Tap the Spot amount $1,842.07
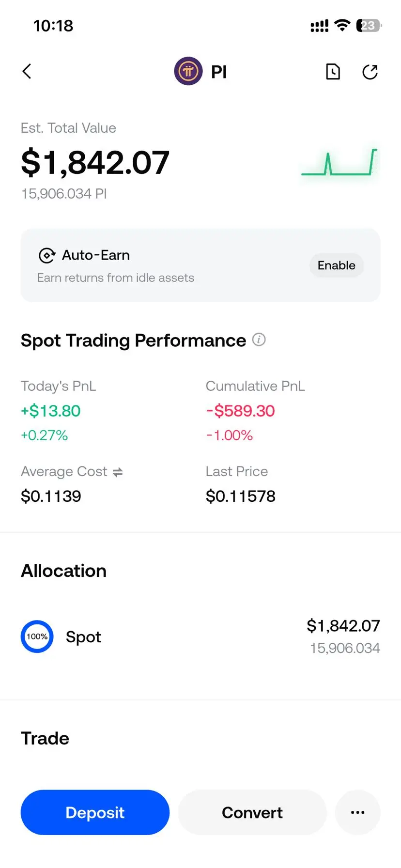This screenshot has width=401, height=868. pyautogui.click(x=343, y=626)
